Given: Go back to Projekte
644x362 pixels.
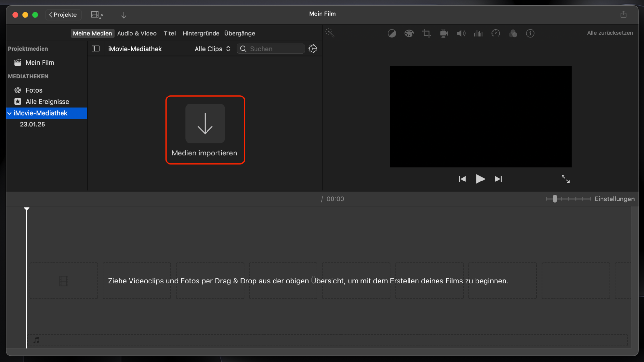Looking at the screenshot, I should [x=63, y=15].
